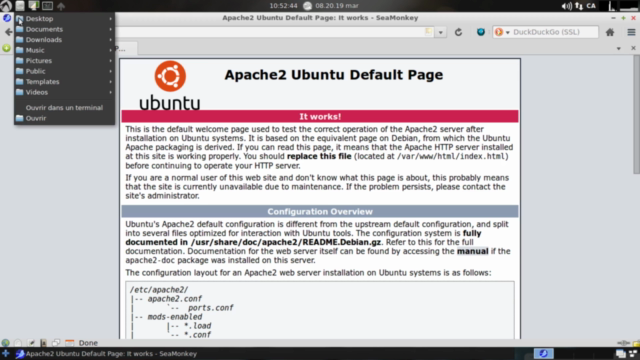The height and width of the screenshot is (360, 640).
Task: Click the blue globe icon beside search
Action: point(480,32)
